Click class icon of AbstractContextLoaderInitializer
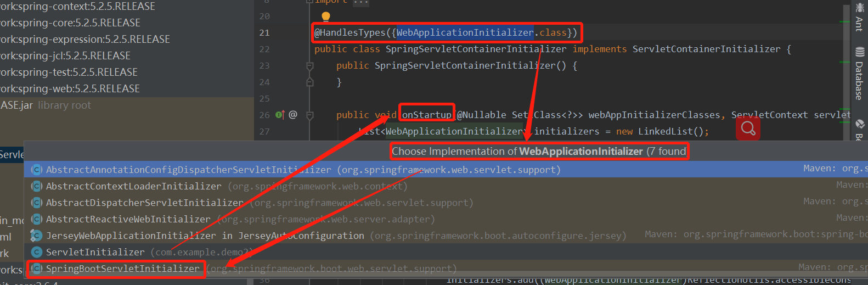This screenshot has height=285, width=868. tap(37, 186)
